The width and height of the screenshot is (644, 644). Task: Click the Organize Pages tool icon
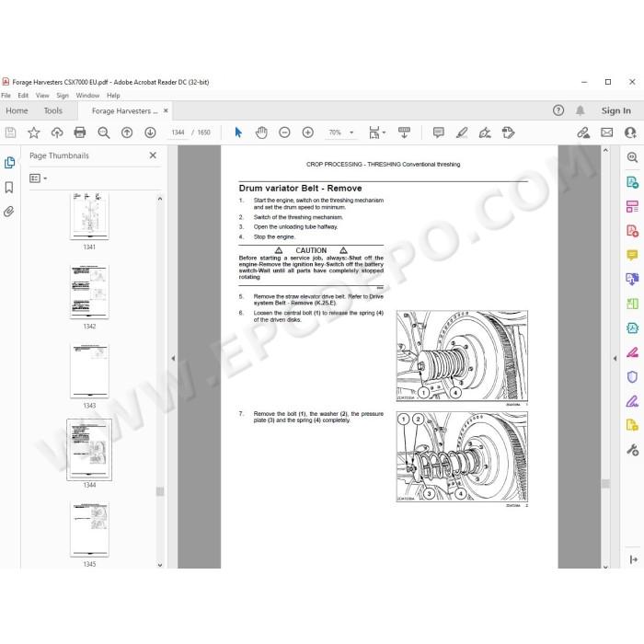632,206
